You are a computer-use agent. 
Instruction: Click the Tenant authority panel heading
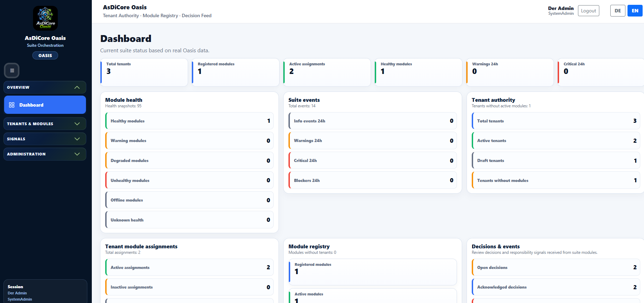tap(493, 100)
